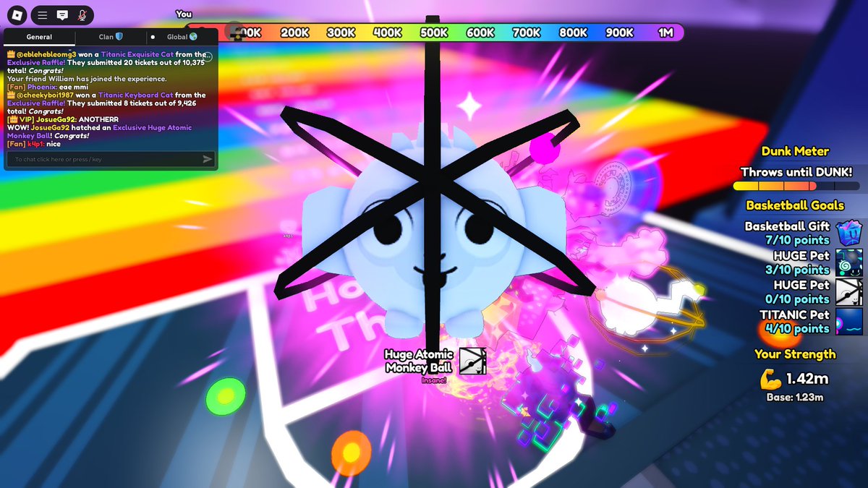Click the pet thumbnail beside Huge Atomic Monkey Ball
The height and width of the screenshot is (488, 868).
473,361
